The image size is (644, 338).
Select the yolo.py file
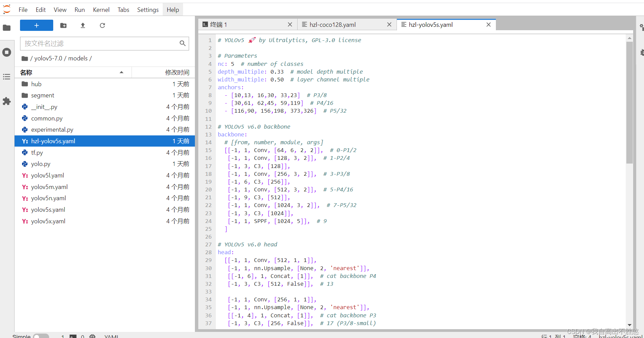point(105,164)
